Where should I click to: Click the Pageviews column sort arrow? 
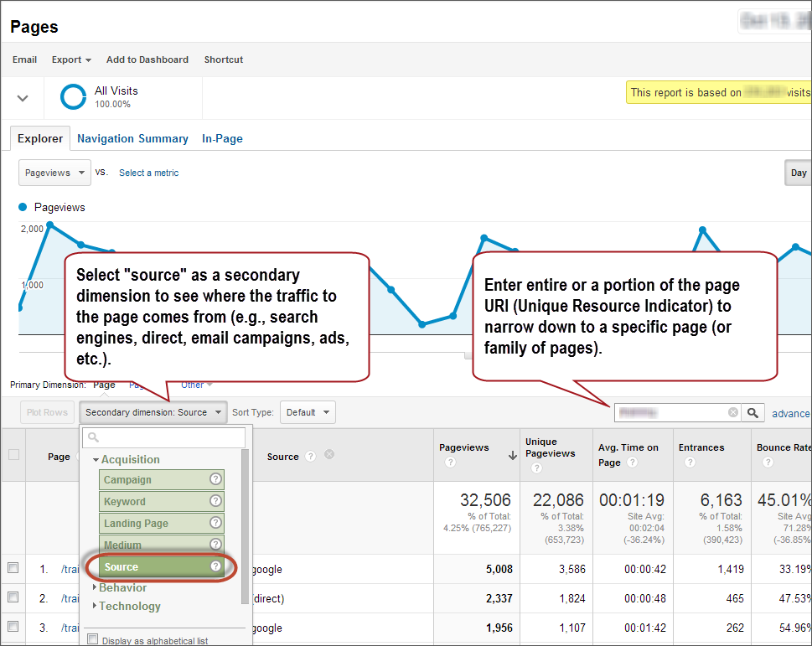512,456
